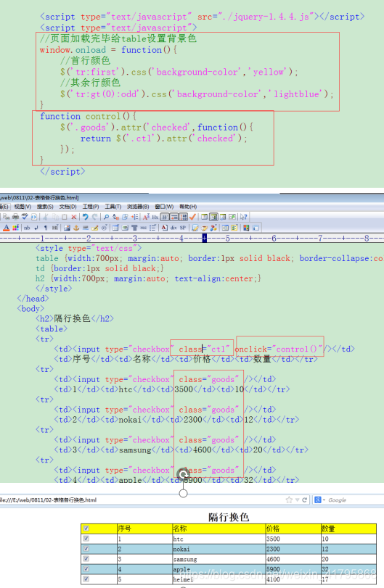384x588 pixels.
Task: Uncheck the nokai row checkbox
Action: [x=86, y=549]
